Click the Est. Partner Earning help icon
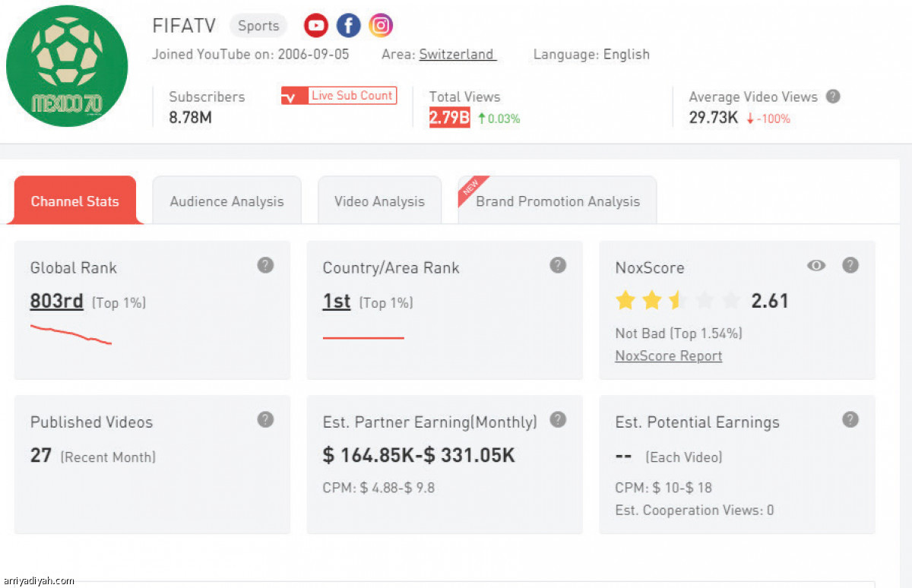 (558, 419)
